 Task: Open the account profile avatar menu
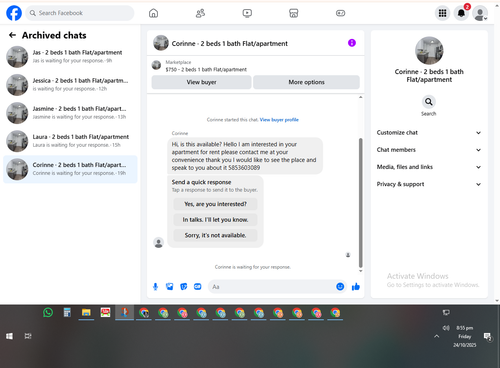click(480, 13)
